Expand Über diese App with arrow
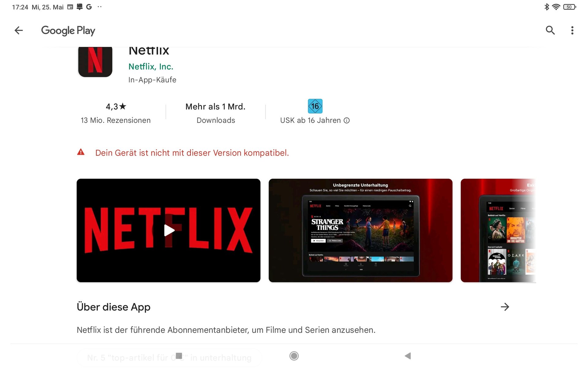 (x=505, y=307)
